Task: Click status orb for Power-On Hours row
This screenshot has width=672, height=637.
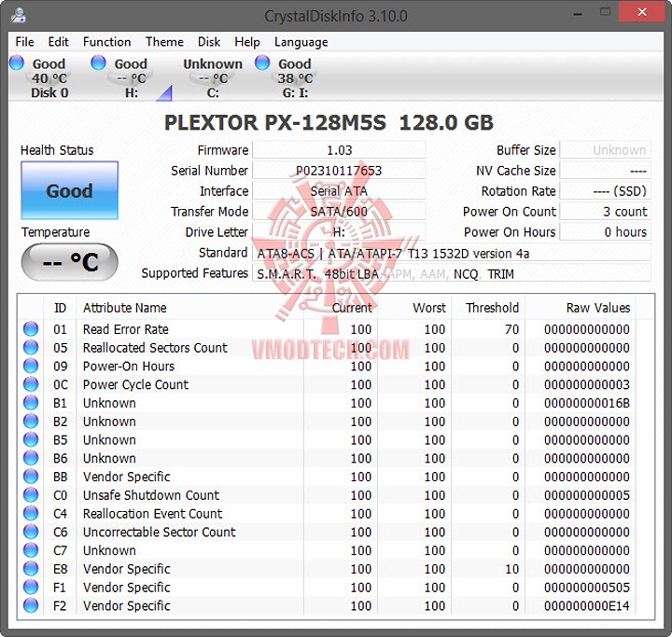Action: point(31,366)
